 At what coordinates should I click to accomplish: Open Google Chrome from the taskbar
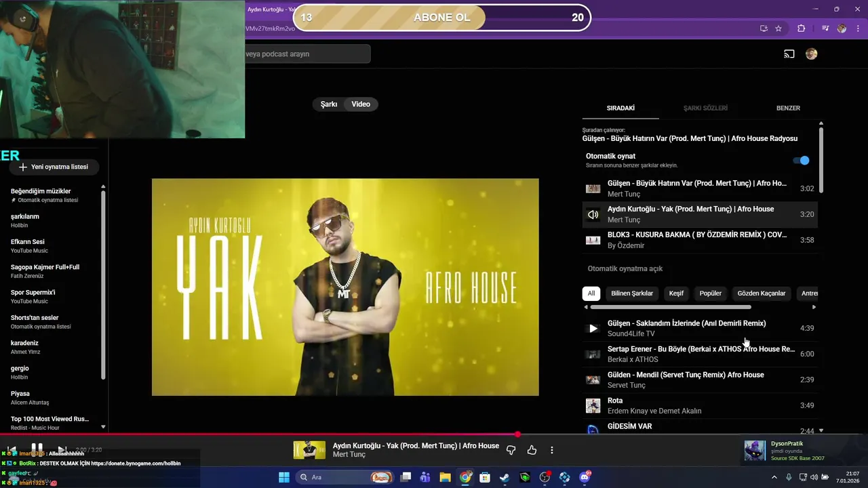coord(465,477)
